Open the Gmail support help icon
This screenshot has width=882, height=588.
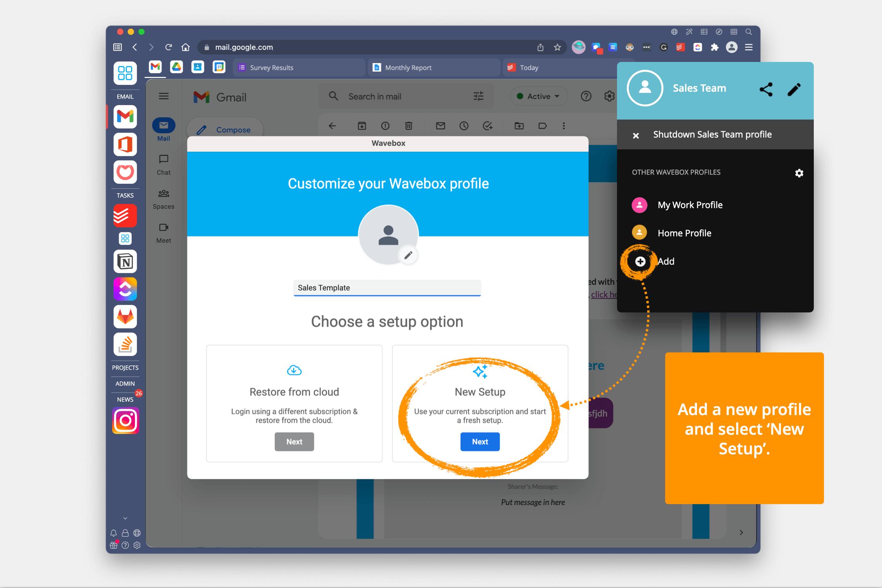(586, 96)
